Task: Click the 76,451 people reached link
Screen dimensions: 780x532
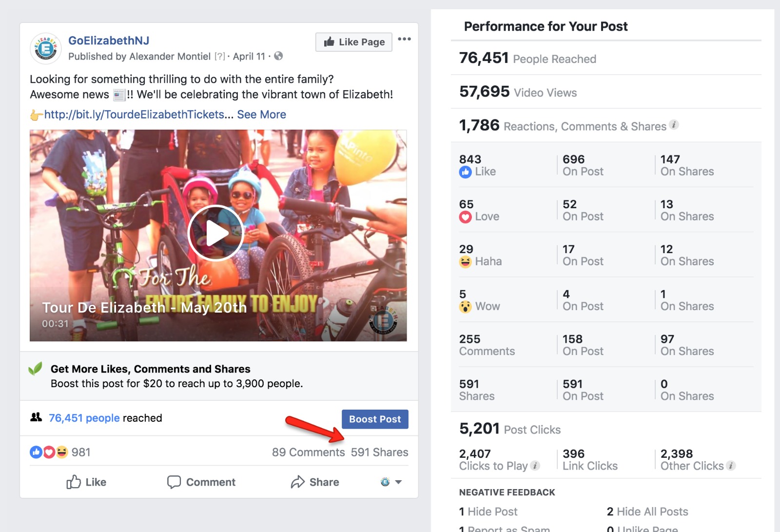Action: click(84, 418)
